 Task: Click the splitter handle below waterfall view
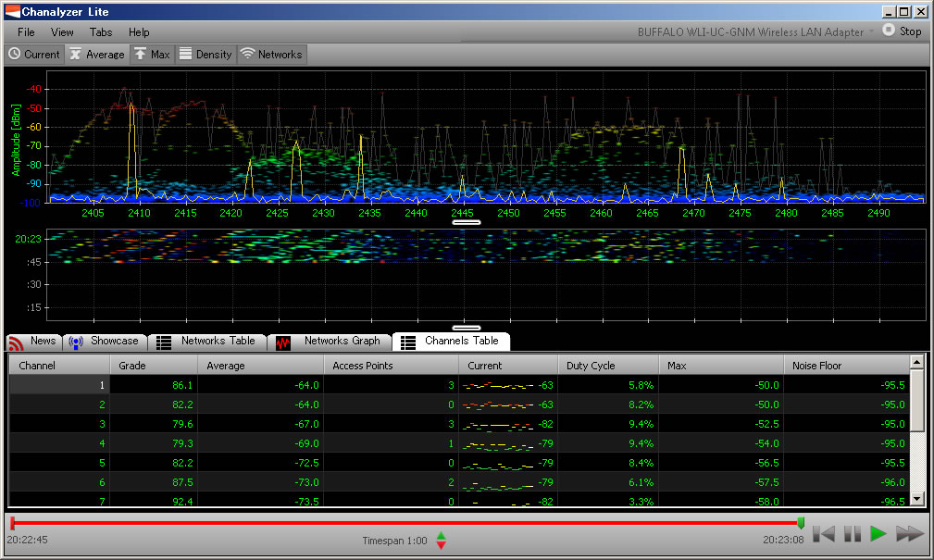tap(467, 328)
